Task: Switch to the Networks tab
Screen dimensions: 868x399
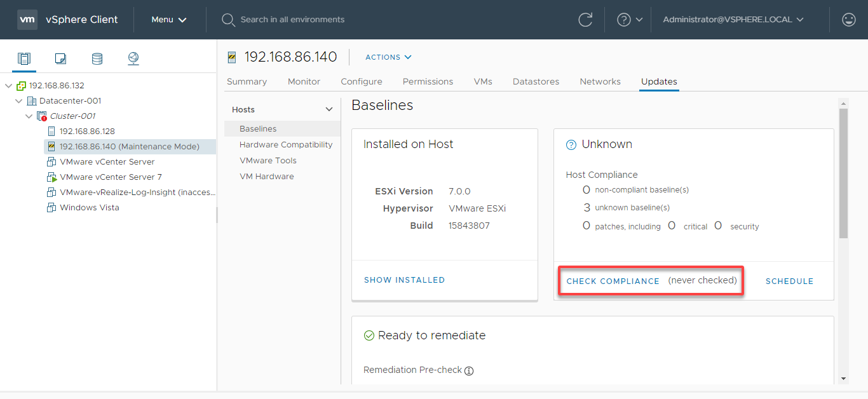Action: [x=600, y=82]
